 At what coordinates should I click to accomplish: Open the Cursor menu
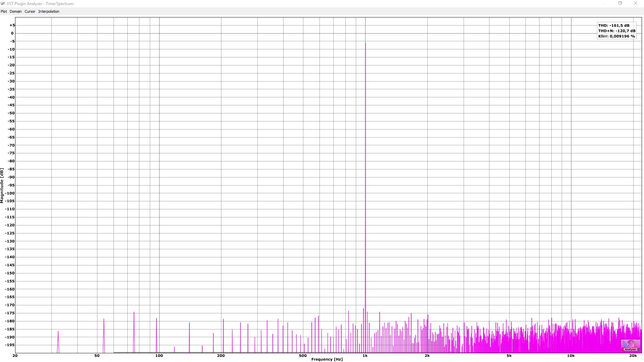click(x=30, y=11)
